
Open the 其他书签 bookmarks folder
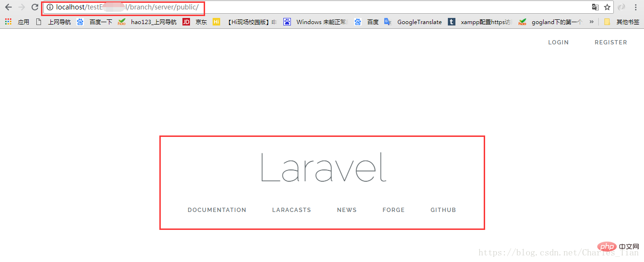[622, 22]
